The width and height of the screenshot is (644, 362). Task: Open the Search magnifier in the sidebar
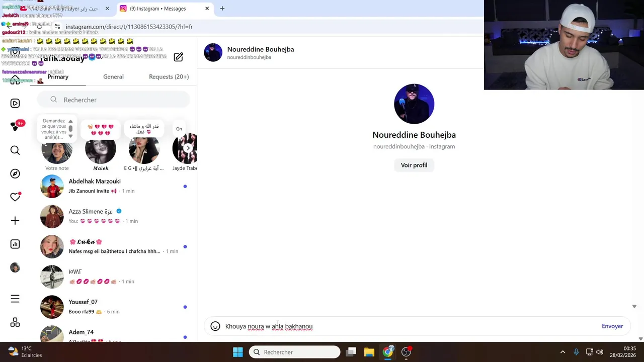coord(15,150)
